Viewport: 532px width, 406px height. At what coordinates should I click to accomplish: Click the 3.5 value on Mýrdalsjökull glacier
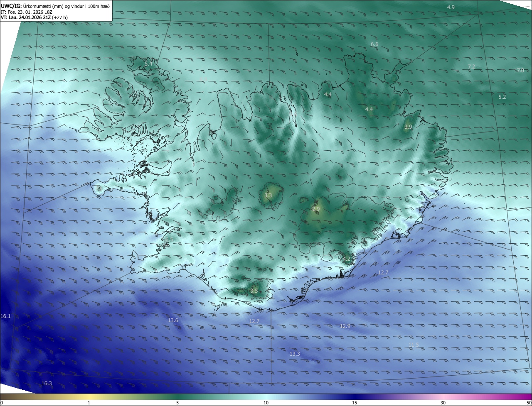(254, 291)
